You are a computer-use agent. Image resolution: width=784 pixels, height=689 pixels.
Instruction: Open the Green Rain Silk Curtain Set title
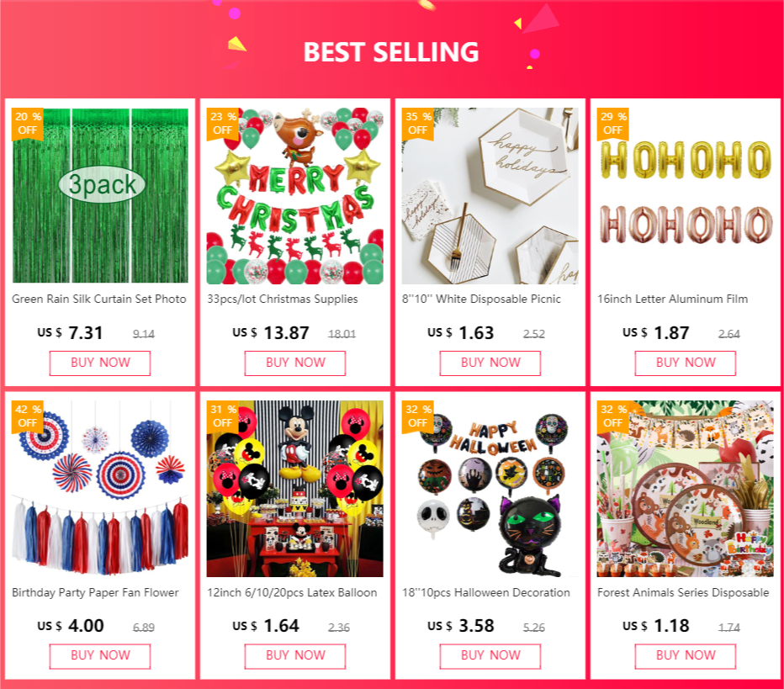99,299
